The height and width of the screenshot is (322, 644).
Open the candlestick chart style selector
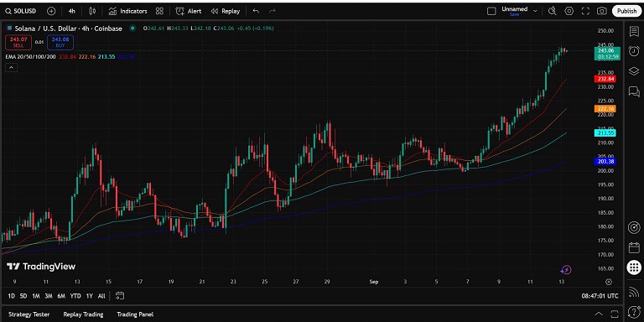coord(92,11)
